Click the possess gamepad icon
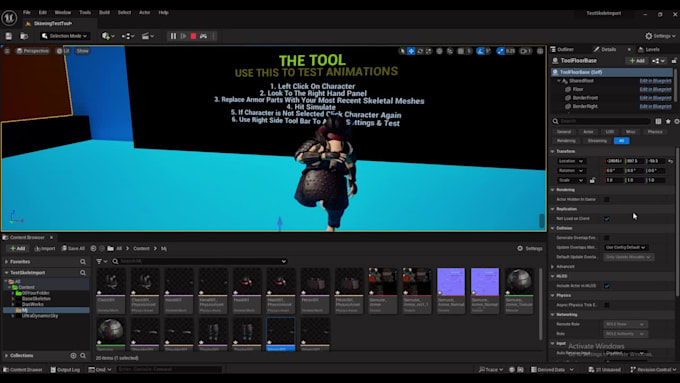This screenshot has height=383, width=680. coord(203,36)
